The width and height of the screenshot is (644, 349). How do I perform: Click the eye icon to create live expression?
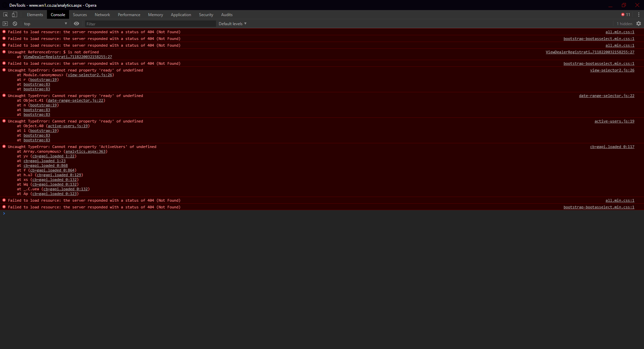[x=76, y=23]
